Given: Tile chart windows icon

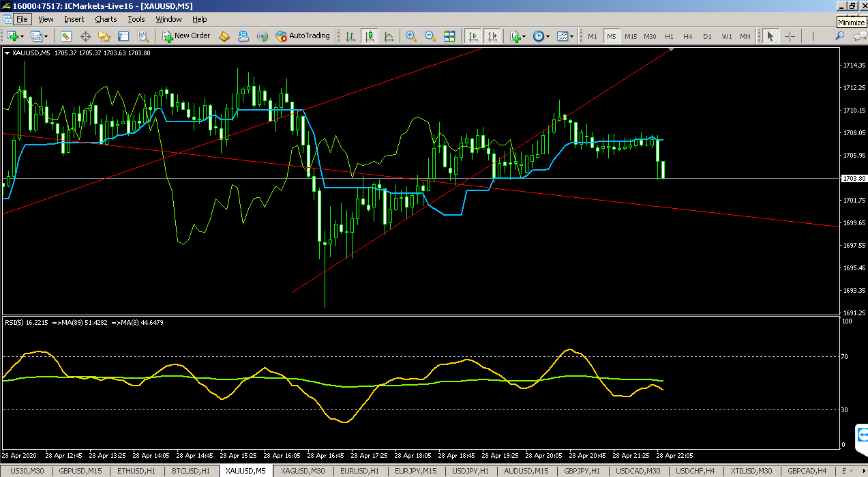Looking at the screenshot, I should [x=449, y=36].
